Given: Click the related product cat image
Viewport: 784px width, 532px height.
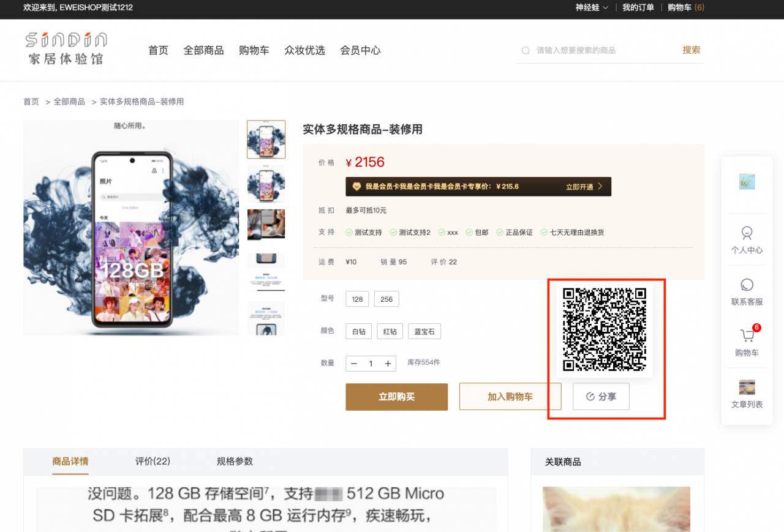Looking at the screenshot, I should pos(616,509).
